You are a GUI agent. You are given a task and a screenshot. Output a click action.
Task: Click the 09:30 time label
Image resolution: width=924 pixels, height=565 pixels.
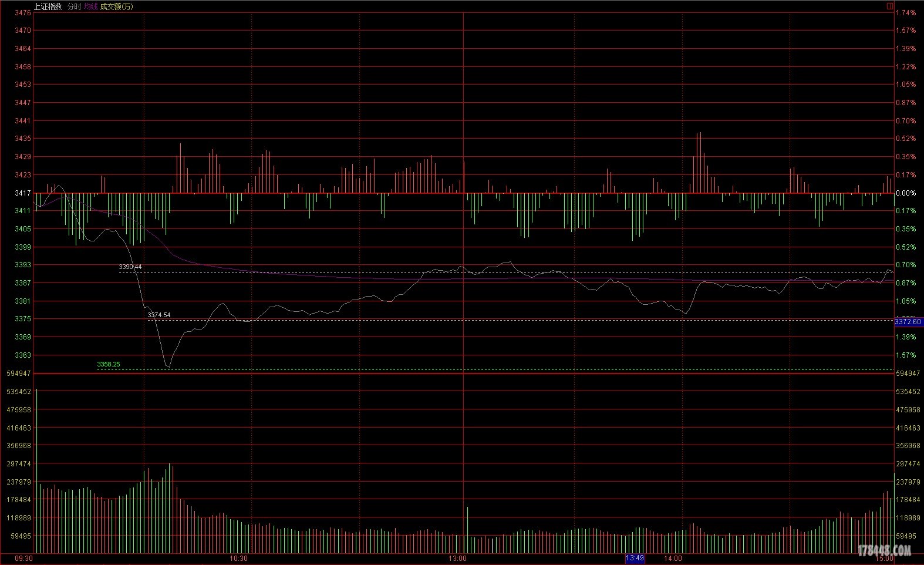[23, 559]
